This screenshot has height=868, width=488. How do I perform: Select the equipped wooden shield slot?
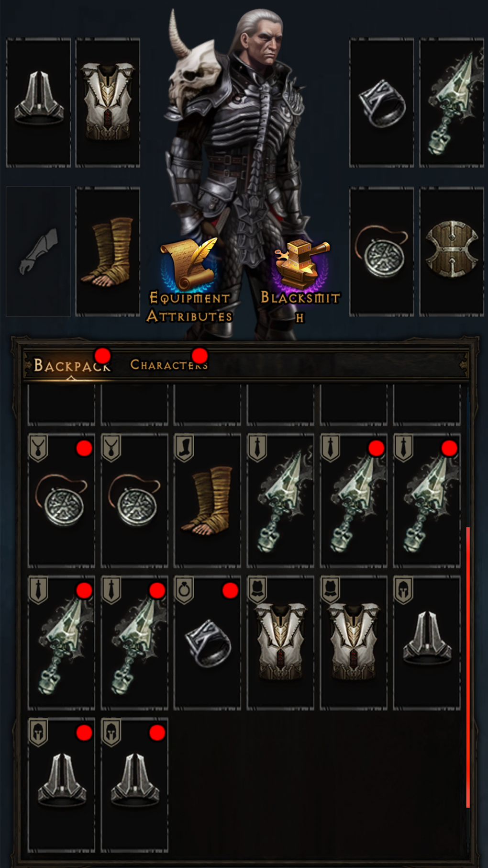pos(452,252)
